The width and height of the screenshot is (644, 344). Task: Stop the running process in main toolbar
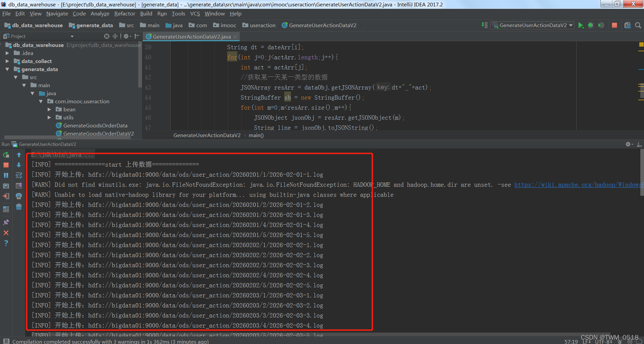(x=614, y=25)
